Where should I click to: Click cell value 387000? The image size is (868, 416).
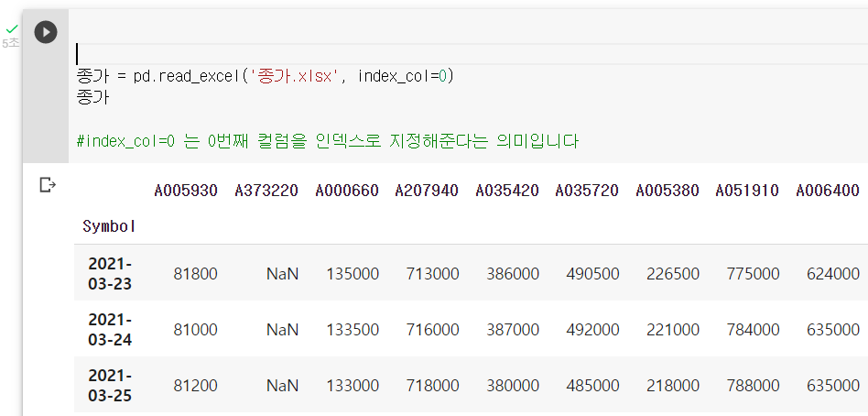pos(513,330)
